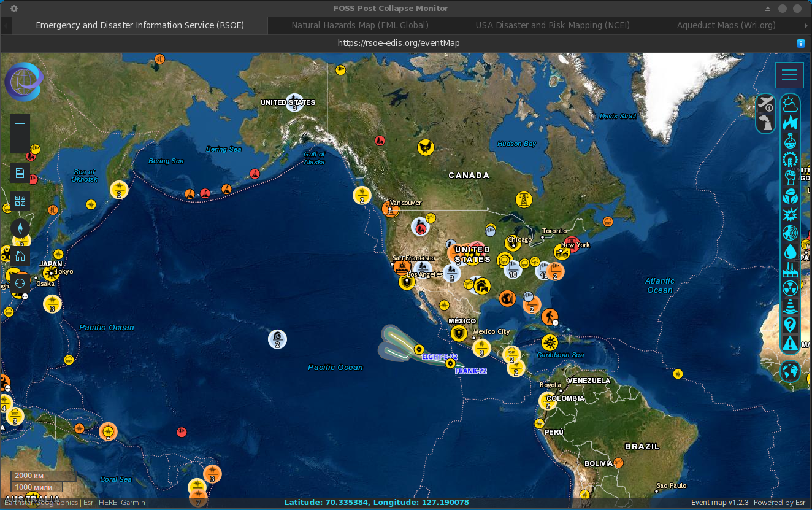The width and height of the screenshot is (812, 510).
Task: Open the USA Disaster and Risk Mapping tab
Action: pos(552,25)
